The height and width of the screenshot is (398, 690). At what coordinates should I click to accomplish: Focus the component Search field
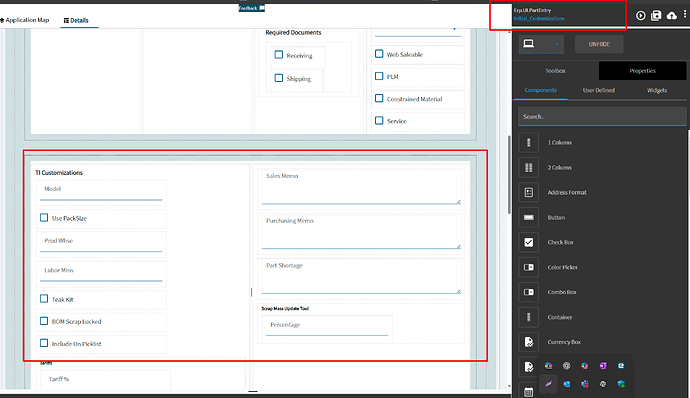coord(602,117)
